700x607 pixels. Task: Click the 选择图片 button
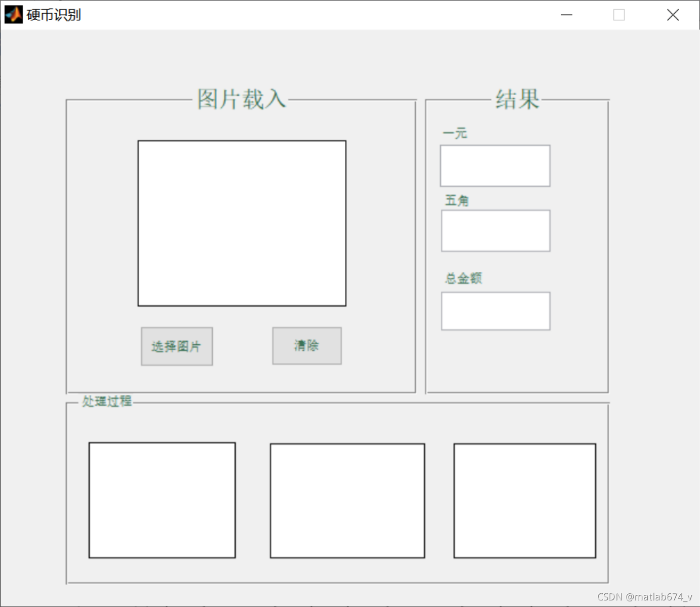coord(177,346)
